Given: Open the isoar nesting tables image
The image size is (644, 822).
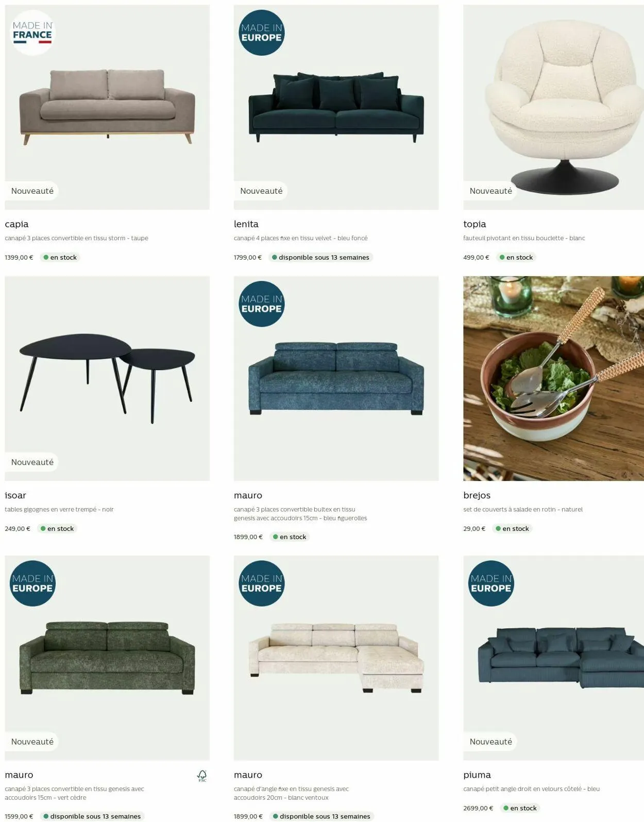Looking at the screenshot, I should pyautogui.click(x=107, y=378).
